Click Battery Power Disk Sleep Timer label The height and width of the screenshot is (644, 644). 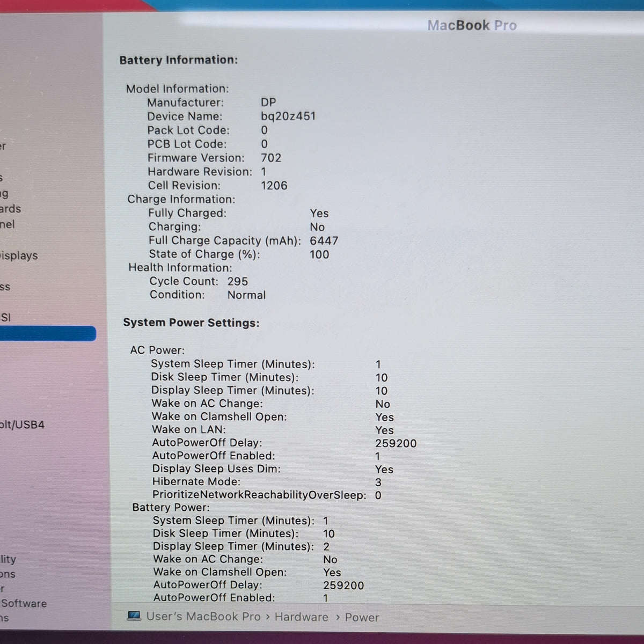pos(225,533)
